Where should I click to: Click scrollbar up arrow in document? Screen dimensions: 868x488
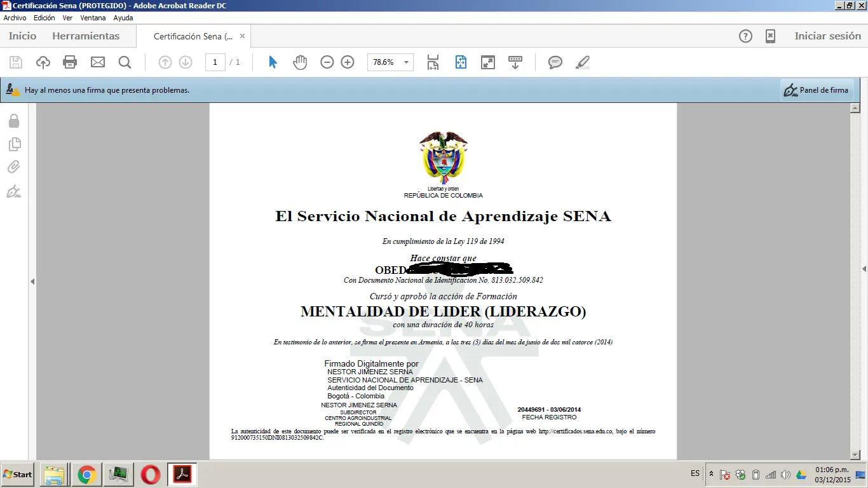pyautogui.click(x=855, y=109)
